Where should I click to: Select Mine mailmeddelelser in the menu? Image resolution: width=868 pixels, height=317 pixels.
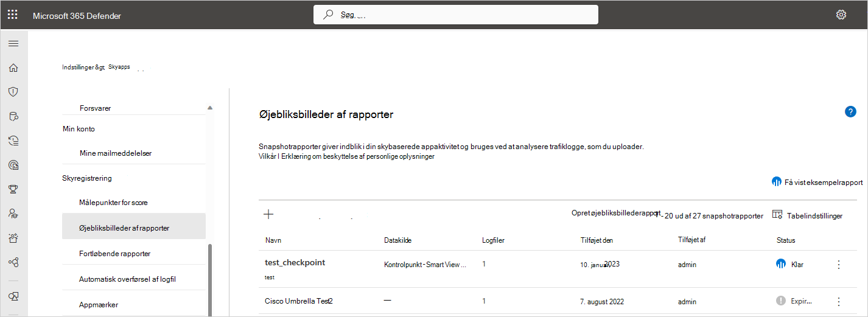point(116,153)
